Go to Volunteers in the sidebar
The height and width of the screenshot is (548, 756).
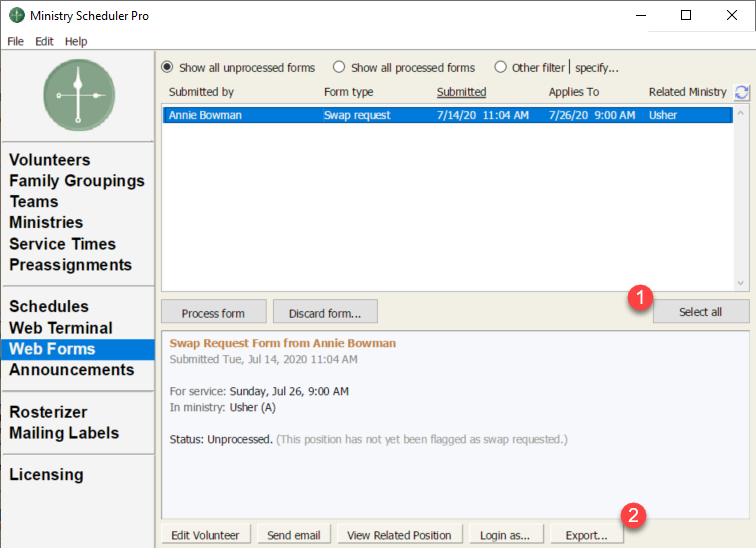50,160
